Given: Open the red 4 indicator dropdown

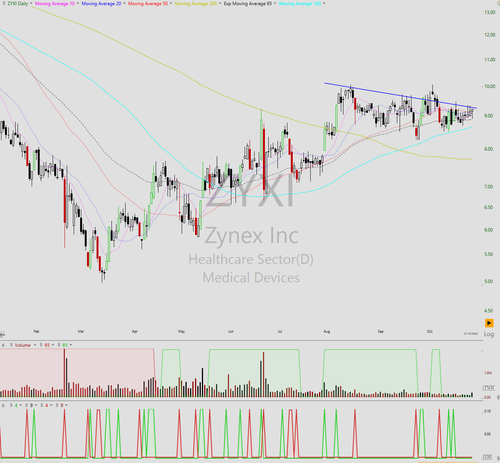Looking at the screenshot, I should 51,405.
